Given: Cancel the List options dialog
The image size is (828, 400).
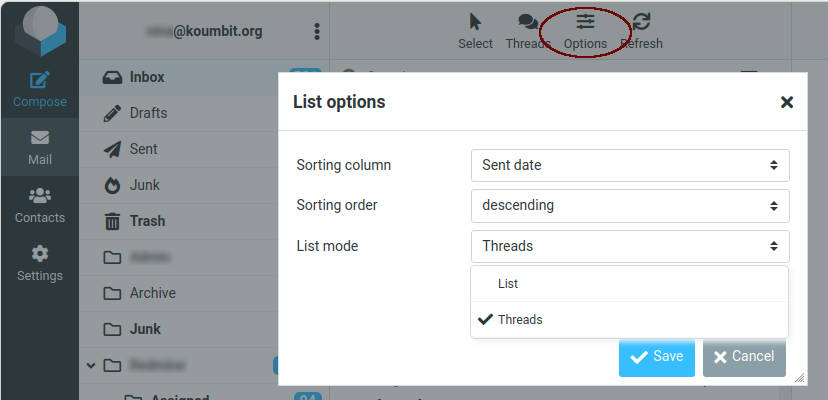Looking at the screenshot, I should click(x=743, y=357).
